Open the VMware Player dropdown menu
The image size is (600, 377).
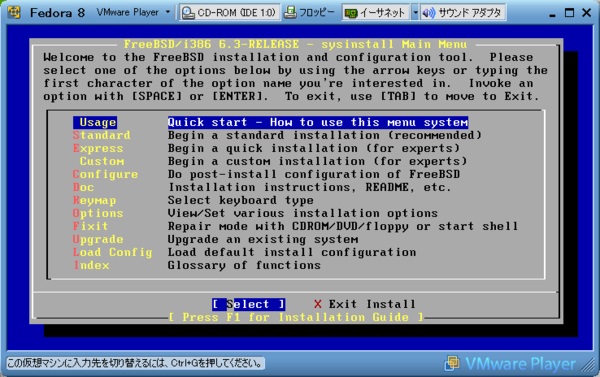(x=133, y=12)
